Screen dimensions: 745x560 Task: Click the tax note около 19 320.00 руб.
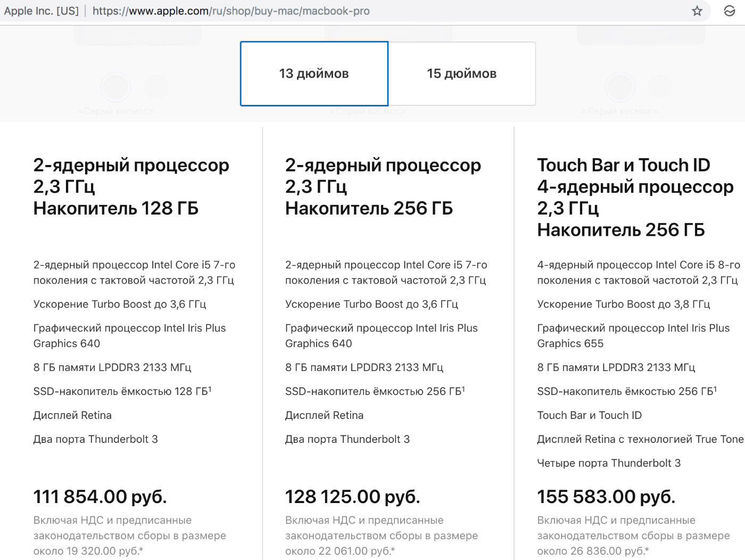pyautogui.click(x=88, y=551)
